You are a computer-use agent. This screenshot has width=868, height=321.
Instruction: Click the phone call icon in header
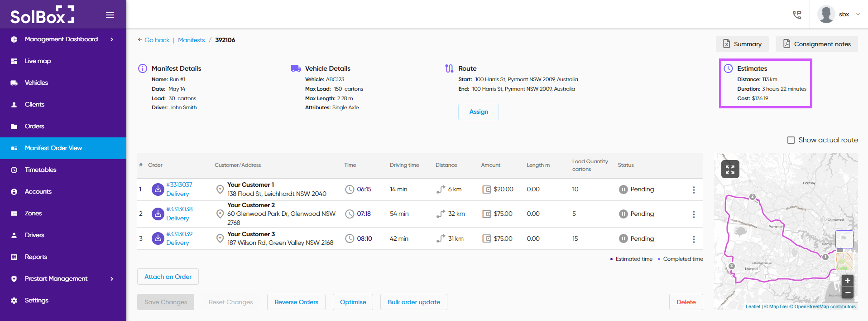coord(797,15)
